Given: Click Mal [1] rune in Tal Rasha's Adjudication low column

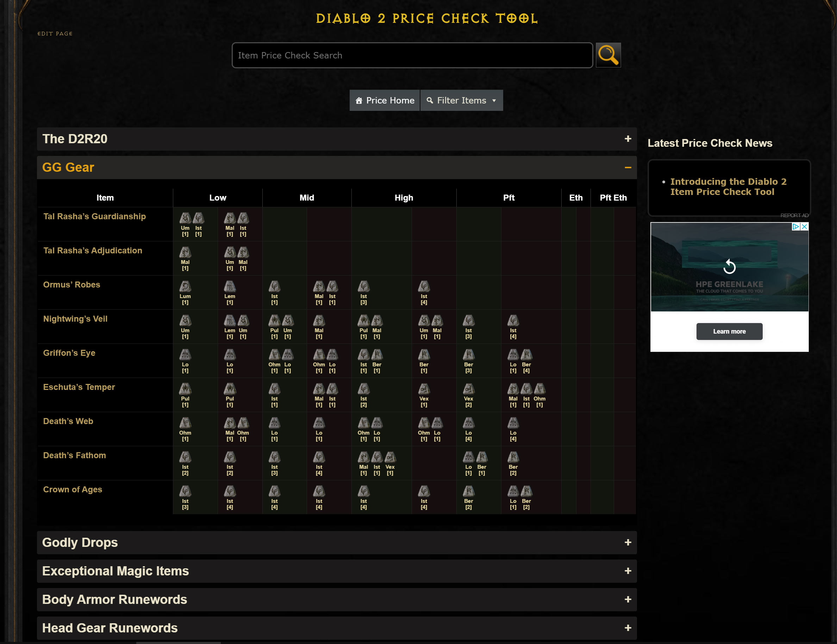Looking at the screenshot, I should (x=185, y=252).
